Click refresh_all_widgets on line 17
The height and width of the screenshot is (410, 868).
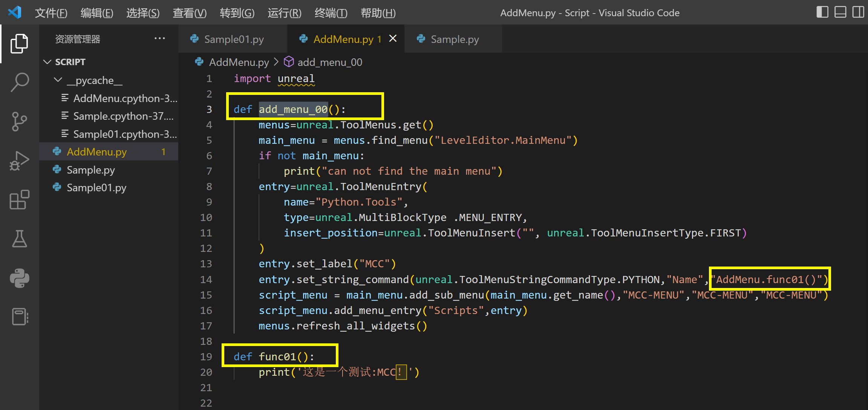coord(355,326)
